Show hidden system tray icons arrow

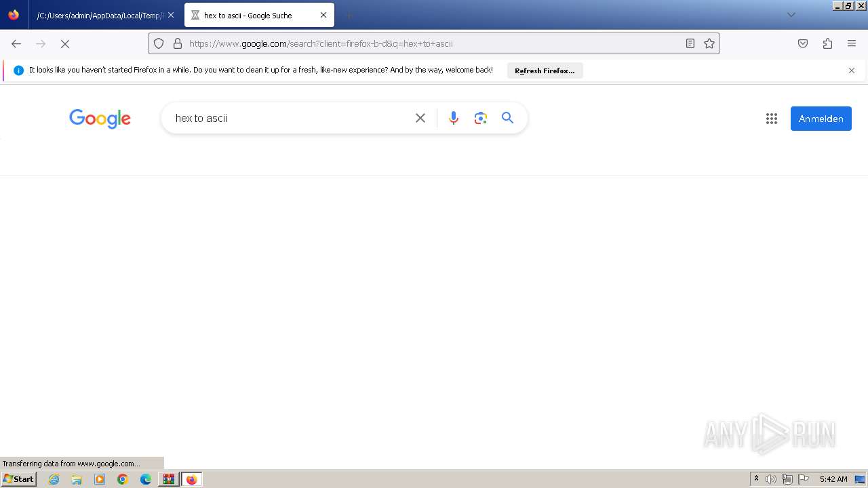756,479
